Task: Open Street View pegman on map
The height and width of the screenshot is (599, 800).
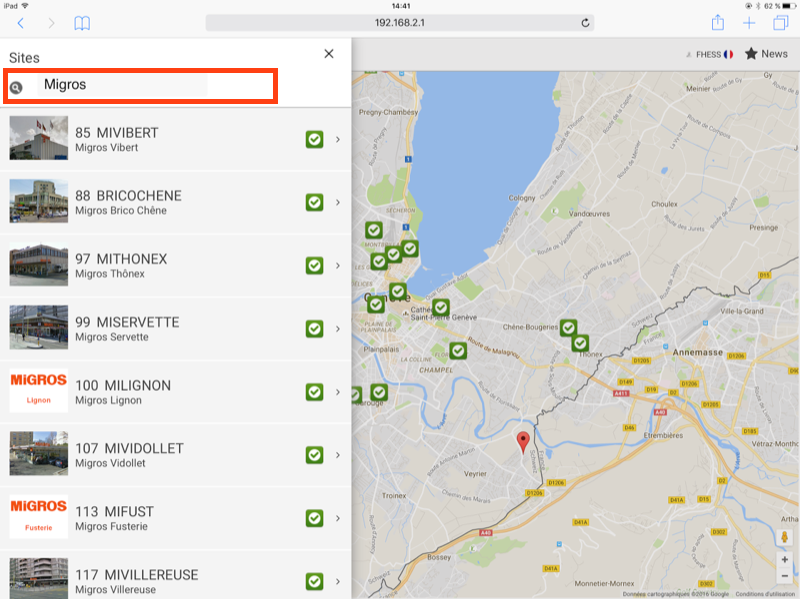Action: point(785,537)
